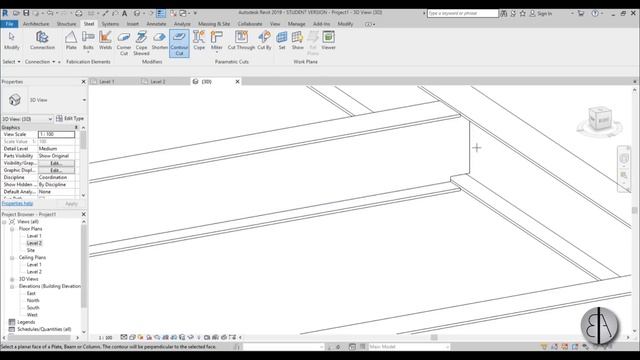Viewport: 640px width, 360px height.
Task: Click Edit for Visibility/Graphics overrides
Action: point(56,163)
